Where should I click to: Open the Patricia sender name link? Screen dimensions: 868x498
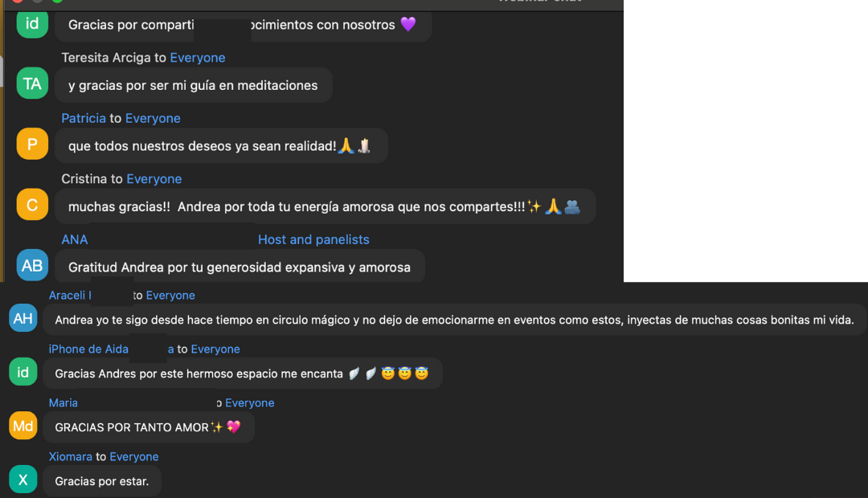84,118
